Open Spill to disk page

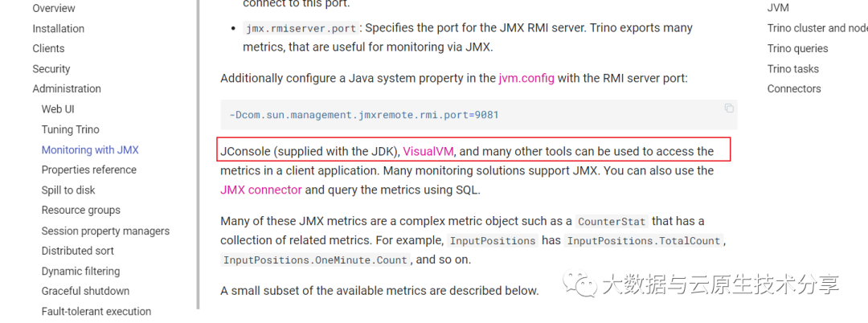[x=68, y=190]
